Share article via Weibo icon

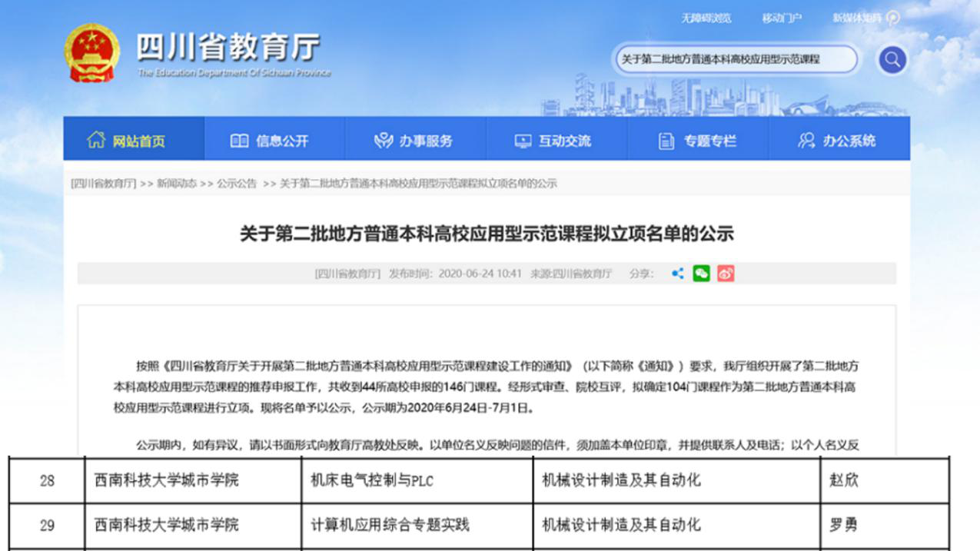726,274
